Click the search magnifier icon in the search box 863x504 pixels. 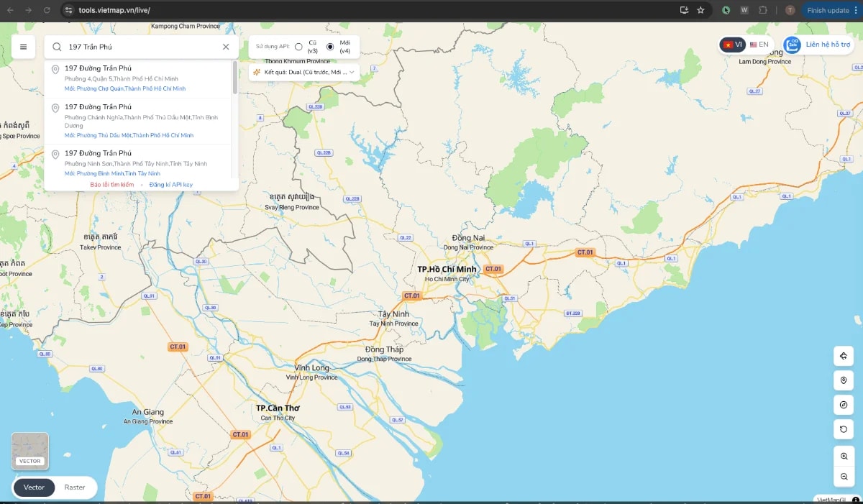(x=55, y=46)
